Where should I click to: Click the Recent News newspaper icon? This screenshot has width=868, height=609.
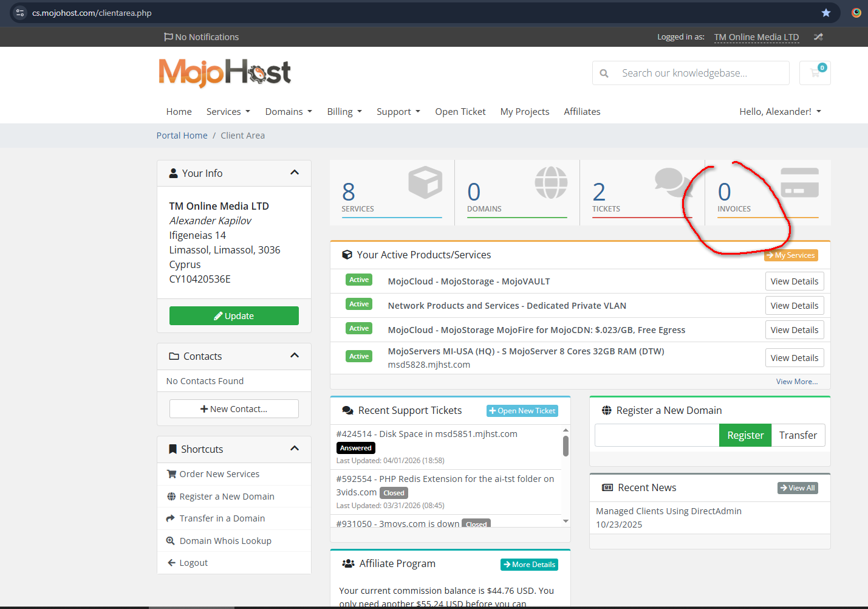607,487
